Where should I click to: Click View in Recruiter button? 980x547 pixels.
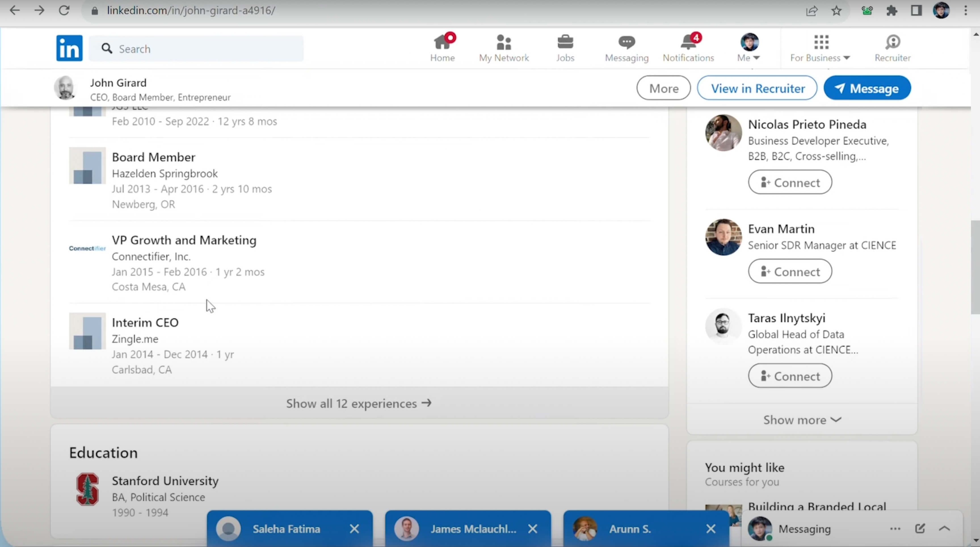(x=757, y=88)
